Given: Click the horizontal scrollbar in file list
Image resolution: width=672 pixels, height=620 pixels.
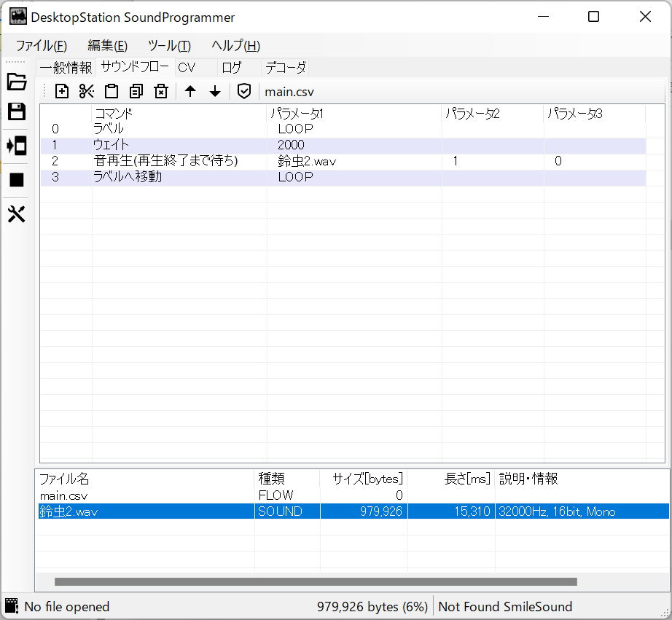Looking at the screenshot, I should coord(315,581).
